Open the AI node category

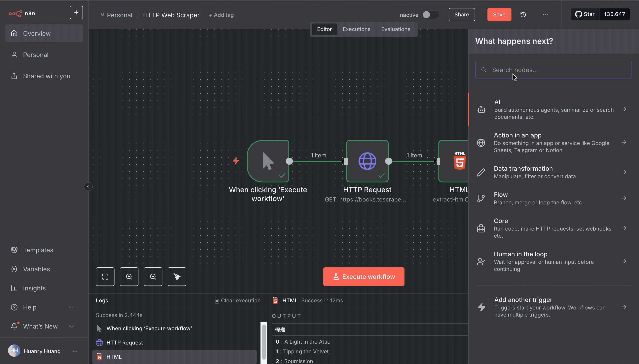tap(553, 109)
